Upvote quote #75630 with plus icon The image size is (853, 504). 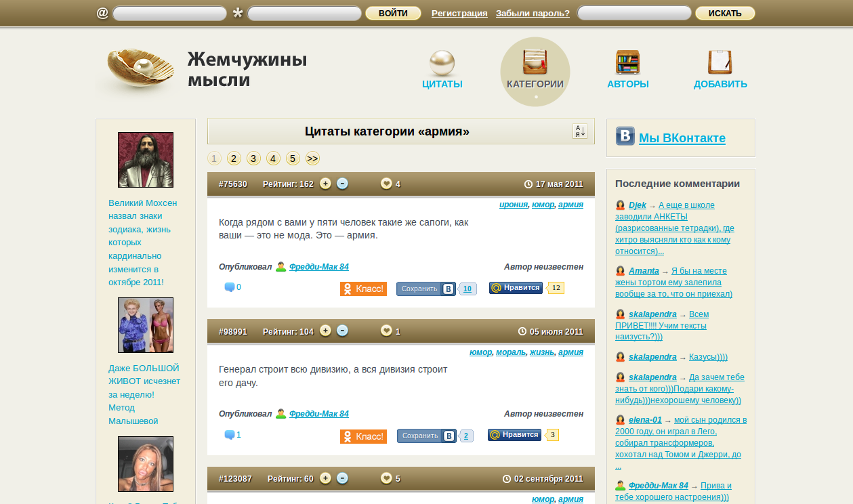click(325, 184)
